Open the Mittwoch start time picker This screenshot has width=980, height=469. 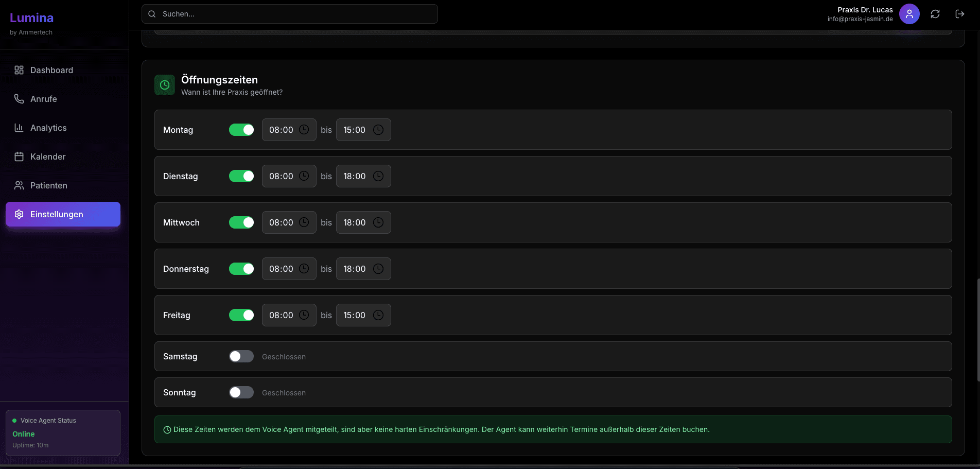pyautogui.click(x=282, y=222)
